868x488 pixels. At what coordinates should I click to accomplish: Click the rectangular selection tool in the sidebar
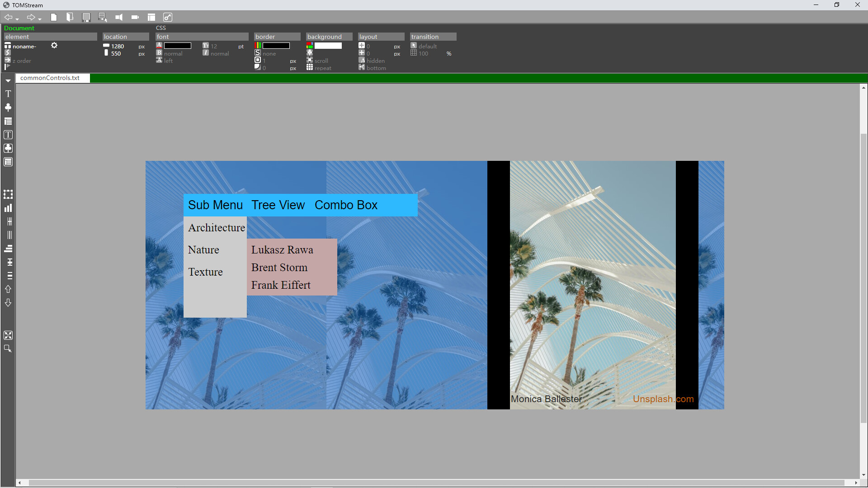point(8,194)
